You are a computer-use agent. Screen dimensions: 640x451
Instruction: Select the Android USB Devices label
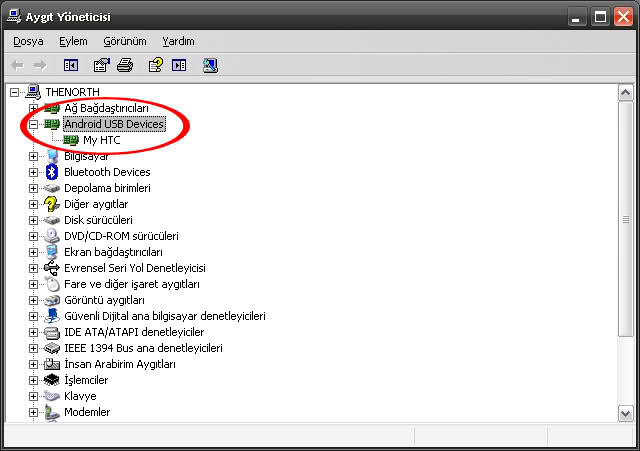point(114,124)
